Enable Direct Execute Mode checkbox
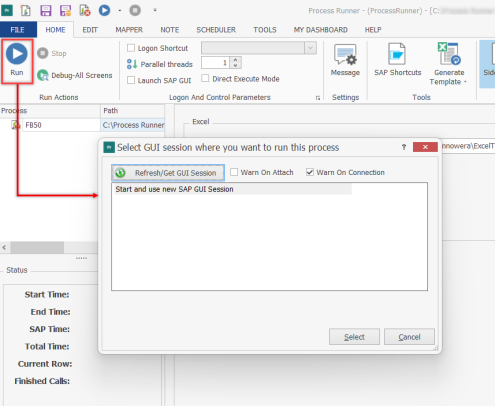This screenshot has height=406, width=495. pyautogui.click(x=205, y=78)
